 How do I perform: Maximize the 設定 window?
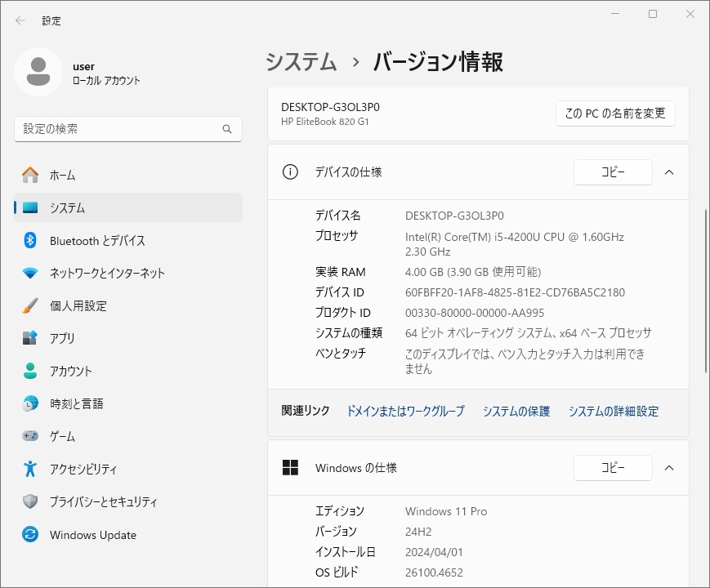653,14
